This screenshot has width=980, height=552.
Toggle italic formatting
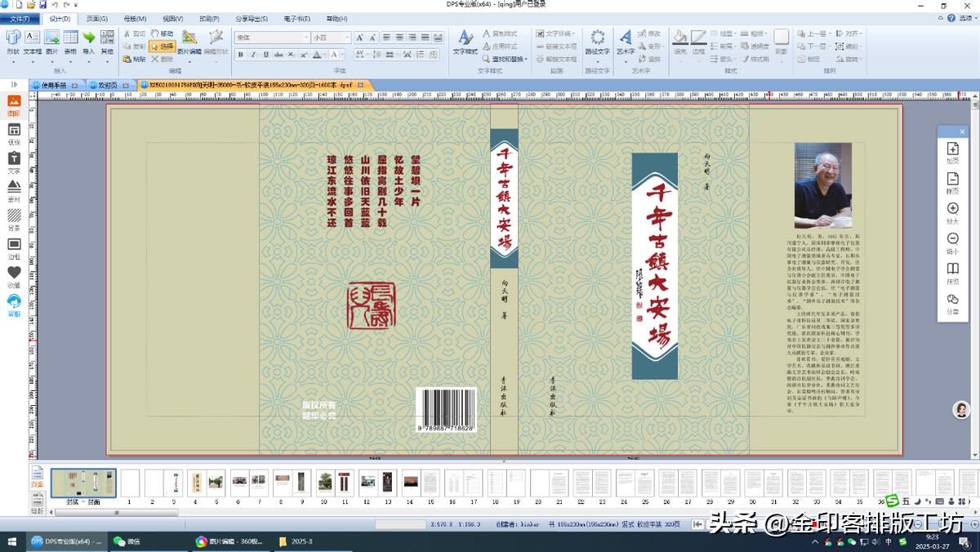(x=253, y=54)
